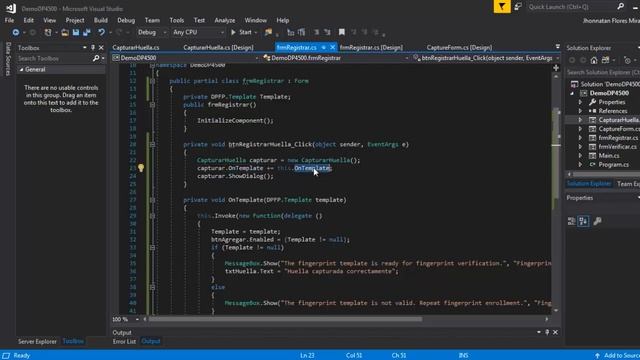
Task: Click the Add to Source Control arrow
Action: [x=597, y=356]
